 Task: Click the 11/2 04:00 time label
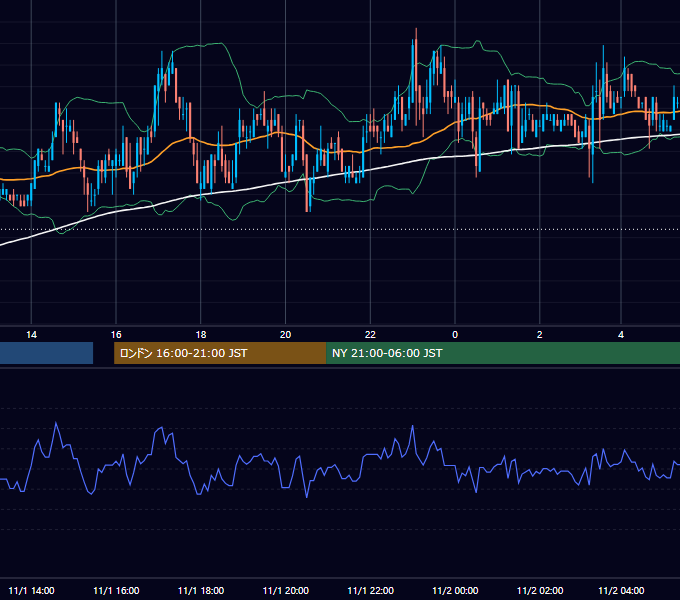coord(621,590)
